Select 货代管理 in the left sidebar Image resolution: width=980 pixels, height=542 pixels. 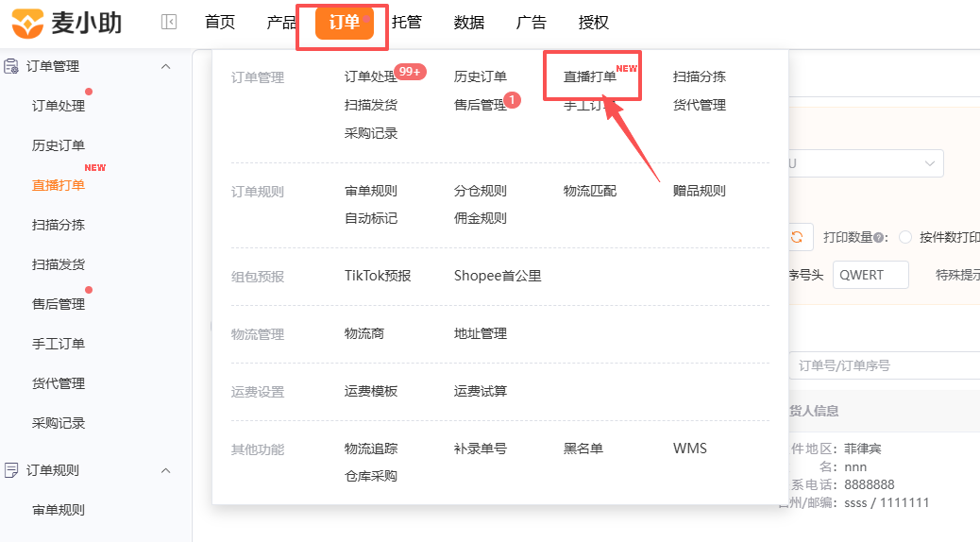[59, 384]
